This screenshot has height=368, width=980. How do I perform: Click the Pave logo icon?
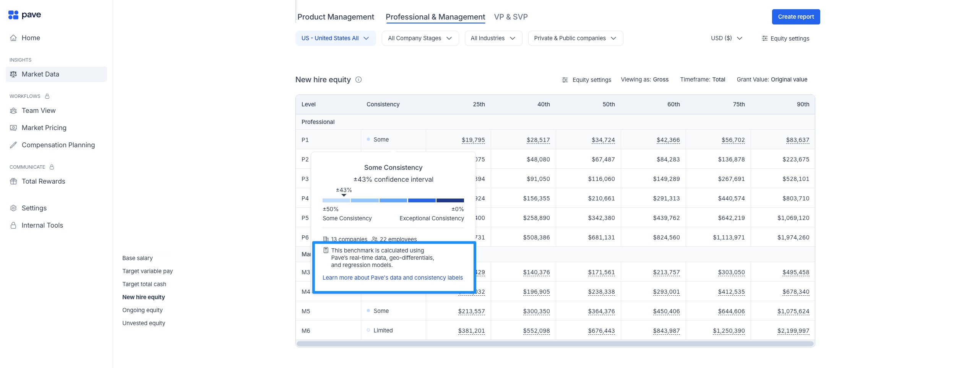click(x=13, y=15)
